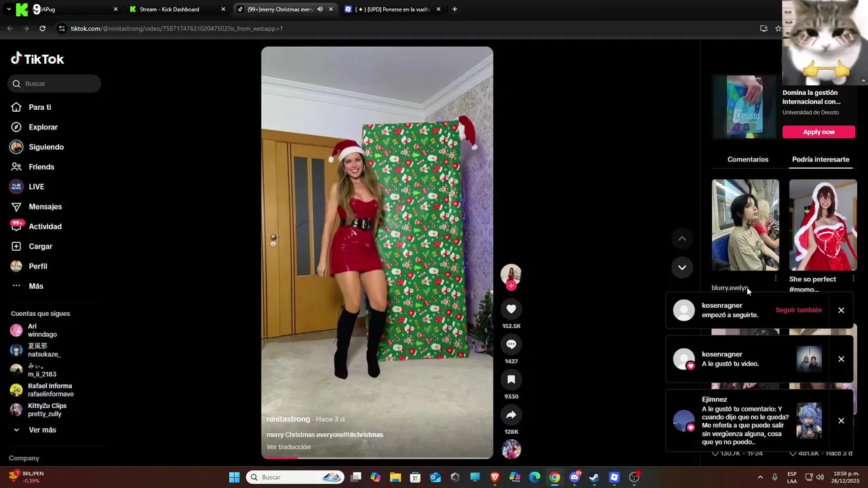
Task: Go to next video with down arrow
Action: coord(682,268)
